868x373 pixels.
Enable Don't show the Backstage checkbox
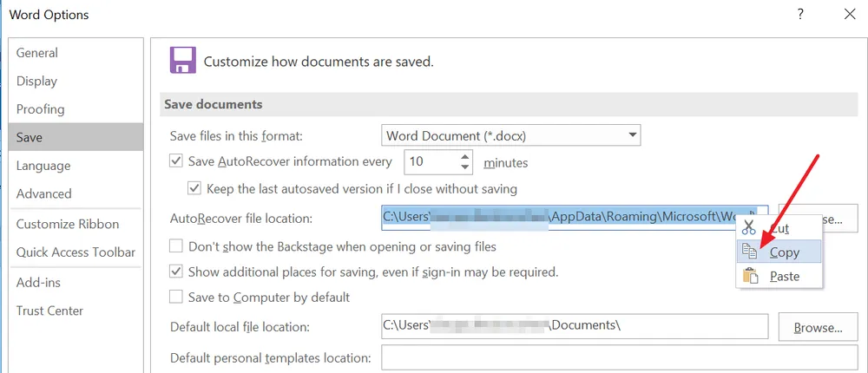click(176, 245)
